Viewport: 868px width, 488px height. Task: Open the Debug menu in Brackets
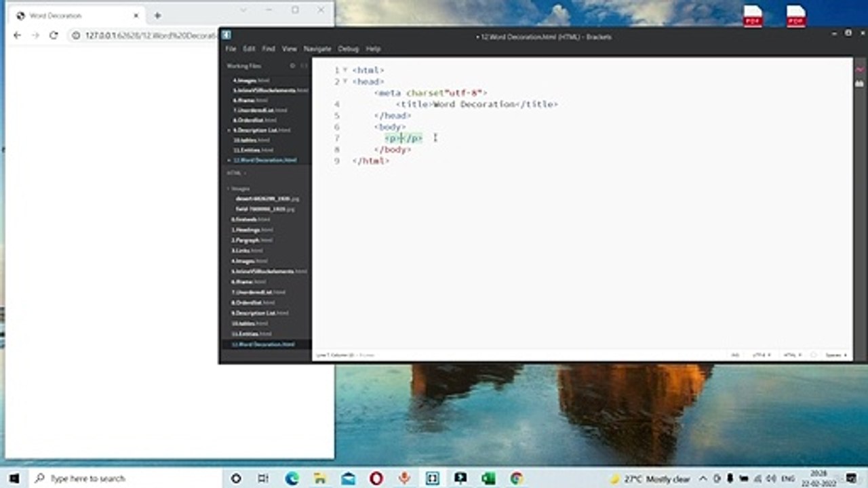point(348,49)
